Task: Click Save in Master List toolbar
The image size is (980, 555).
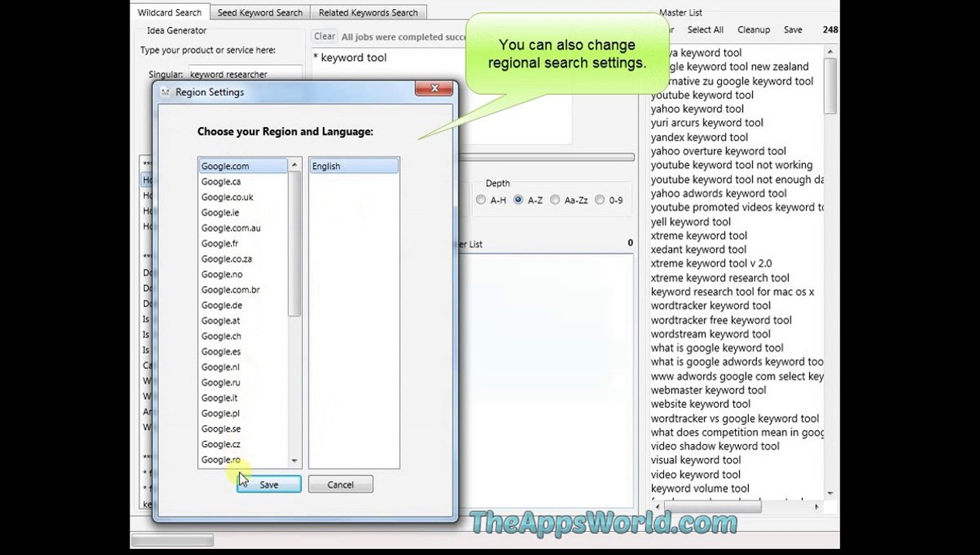Action: click(793, 29)
